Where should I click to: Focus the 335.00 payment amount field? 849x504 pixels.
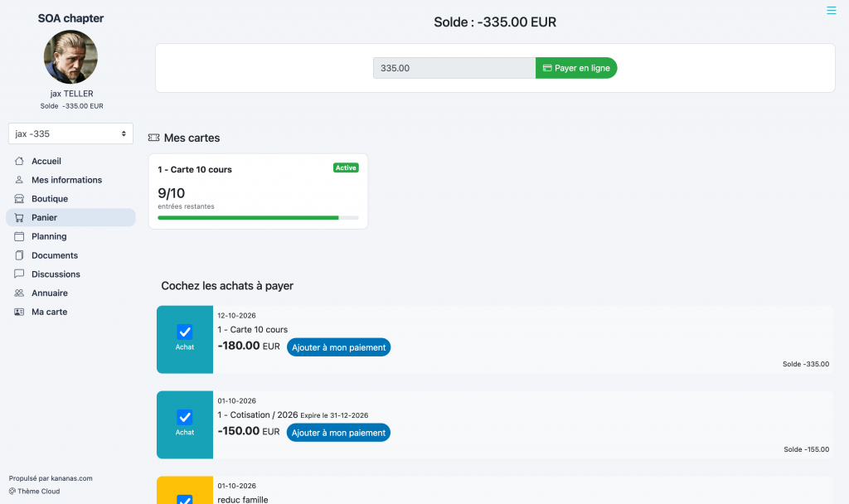pos(454,68)
